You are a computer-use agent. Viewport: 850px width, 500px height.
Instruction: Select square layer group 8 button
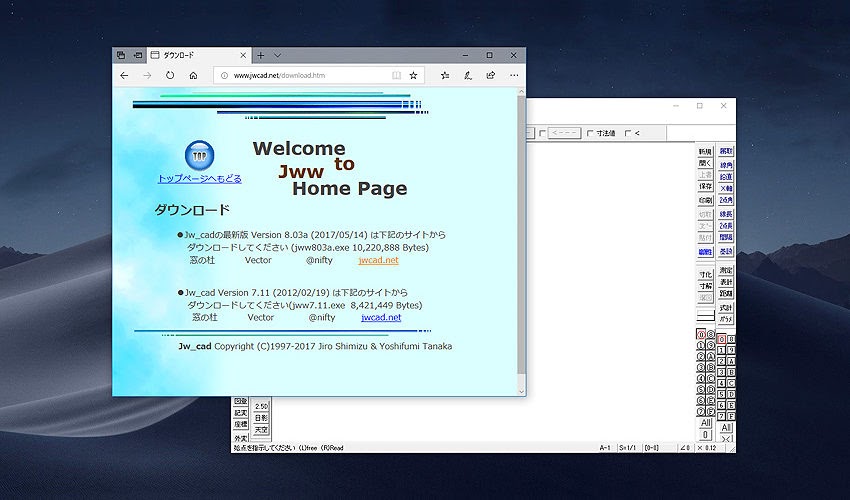point(731,339)
